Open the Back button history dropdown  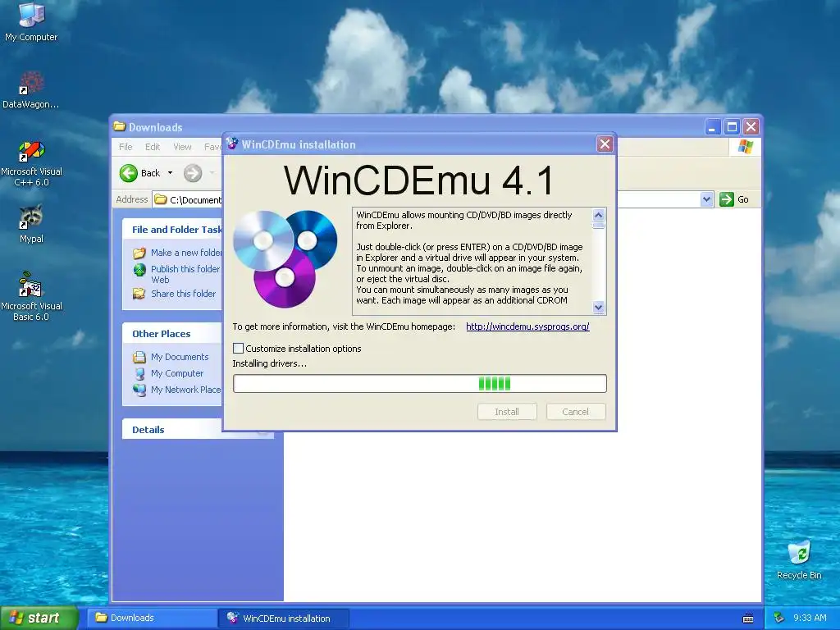171,173
